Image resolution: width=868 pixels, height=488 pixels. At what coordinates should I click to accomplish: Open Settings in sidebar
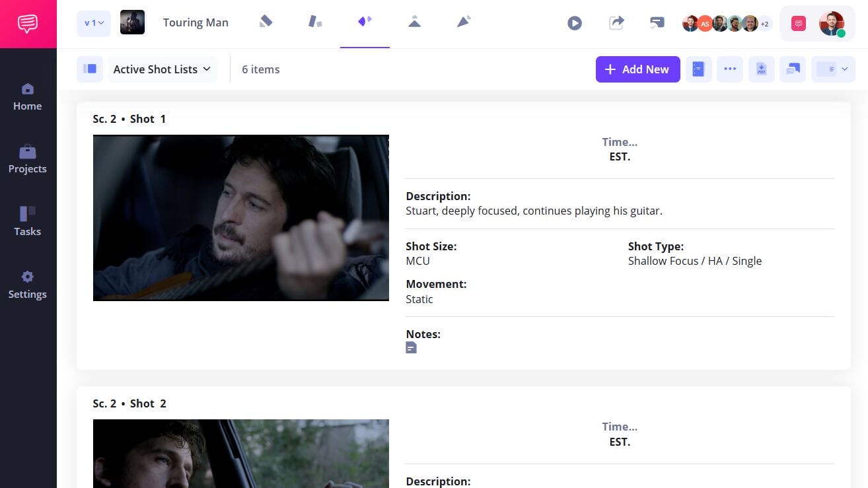pos(28,285)
